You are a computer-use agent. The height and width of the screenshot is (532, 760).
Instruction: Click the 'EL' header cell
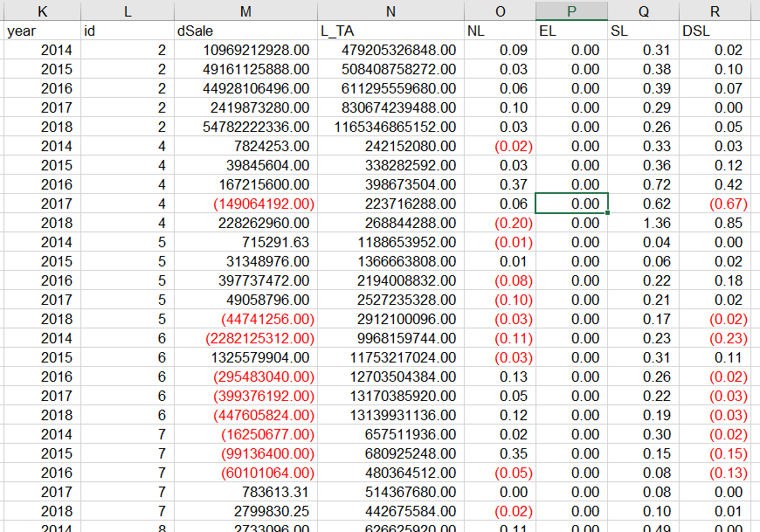pos(571,31)
